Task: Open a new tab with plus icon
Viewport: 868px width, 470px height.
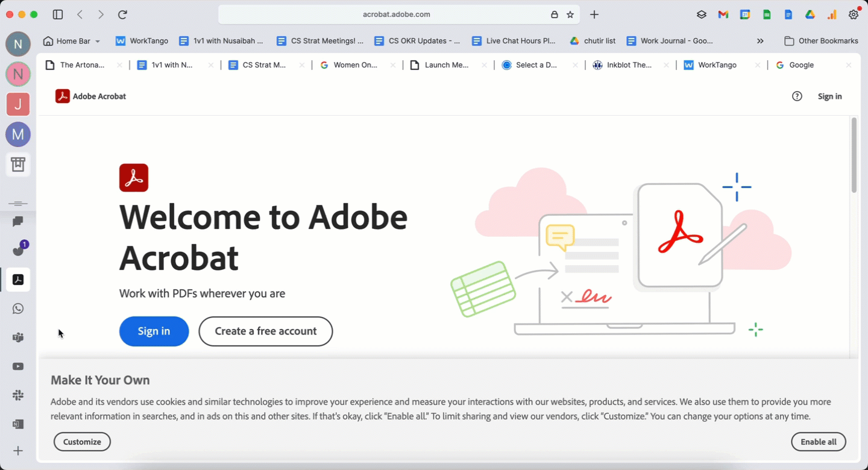Action: click(594, 14)
